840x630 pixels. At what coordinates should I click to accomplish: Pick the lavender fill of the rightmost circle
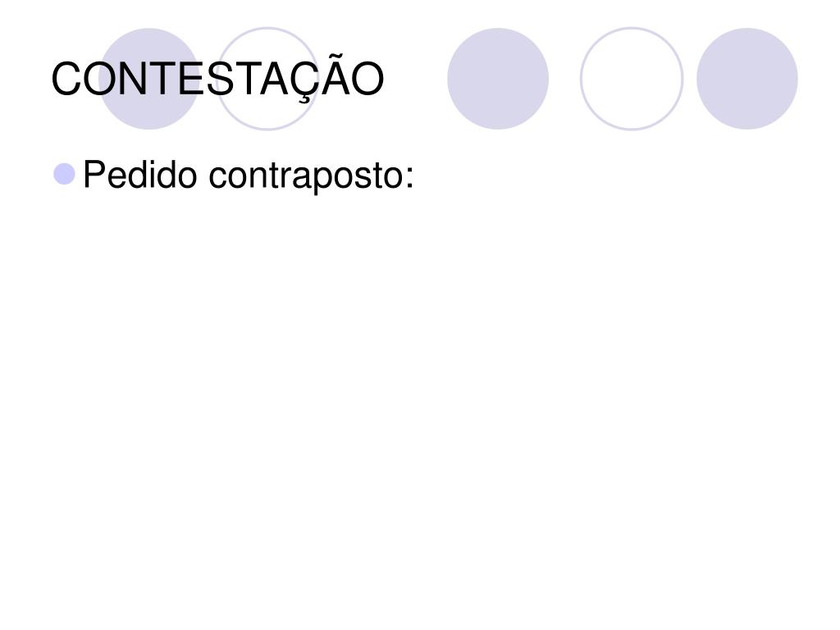click(x=747, y=79)
